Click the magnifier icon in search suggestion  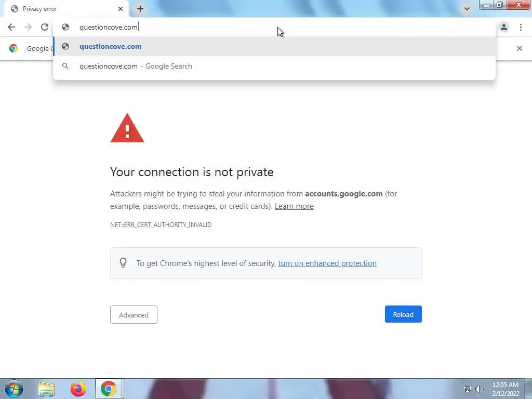point(65,66)
